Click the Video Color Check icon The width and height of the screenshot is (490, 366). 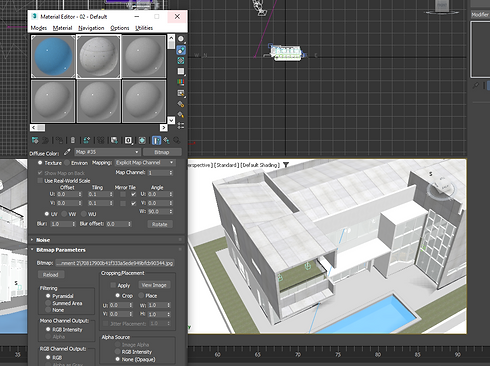181,82
